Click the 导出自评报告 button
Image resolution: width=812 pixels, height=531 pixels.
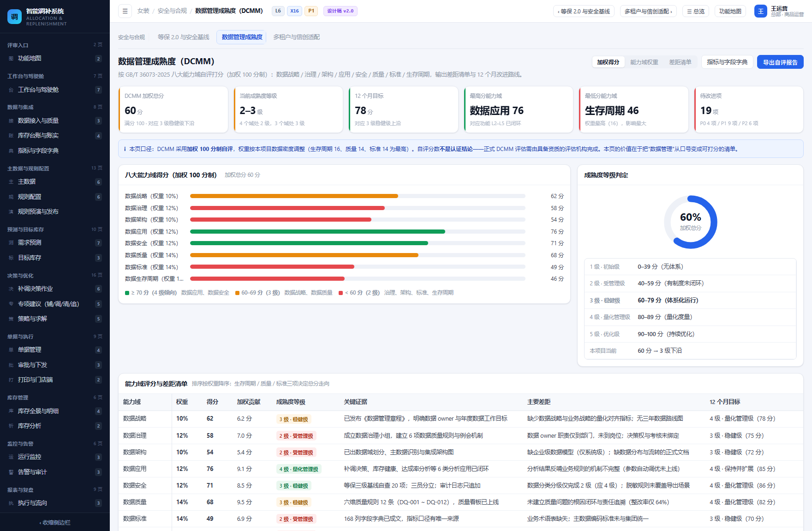pos(780,62)
